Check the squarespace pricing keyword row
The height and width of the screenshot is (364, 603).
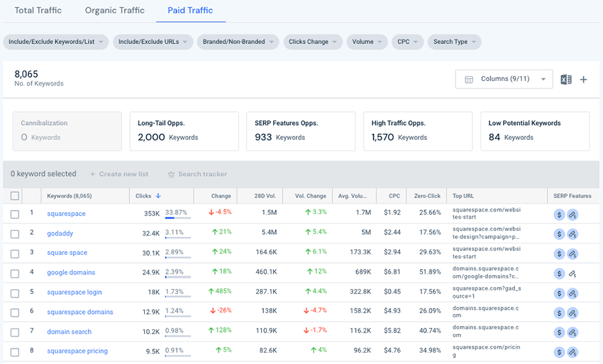(x=15, y=352)
